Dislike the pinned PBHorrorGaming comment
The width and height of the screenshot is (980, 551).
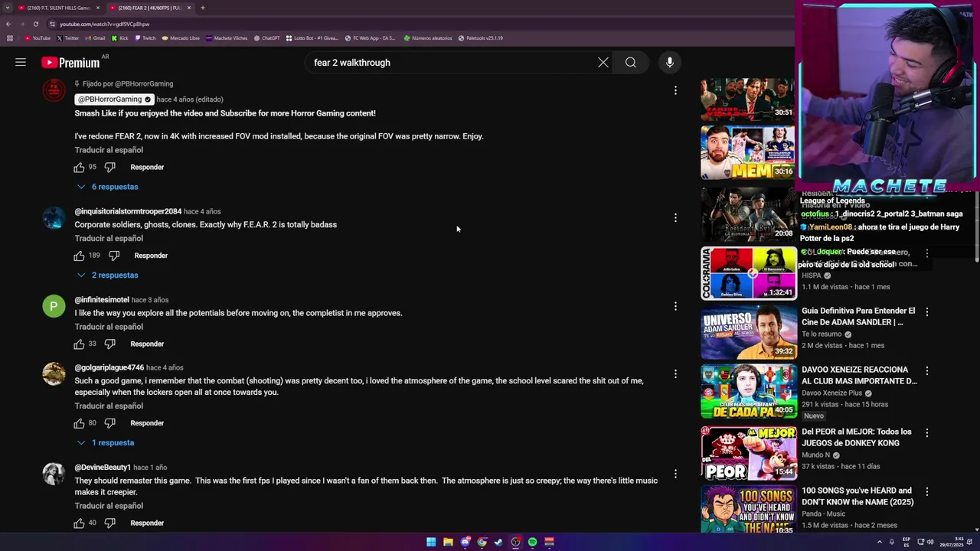coord(109,167)
